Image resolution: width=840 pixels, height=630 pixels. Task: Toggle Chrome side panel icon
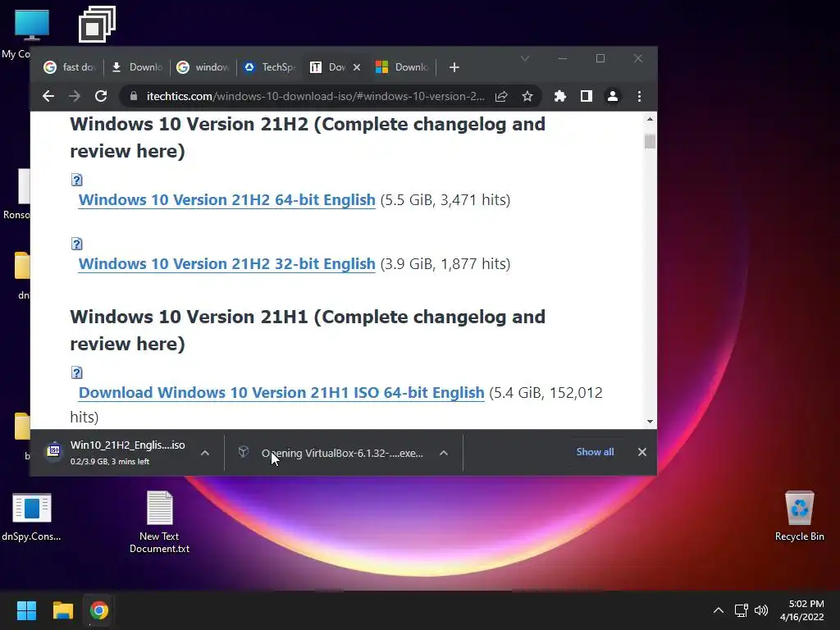586,97
